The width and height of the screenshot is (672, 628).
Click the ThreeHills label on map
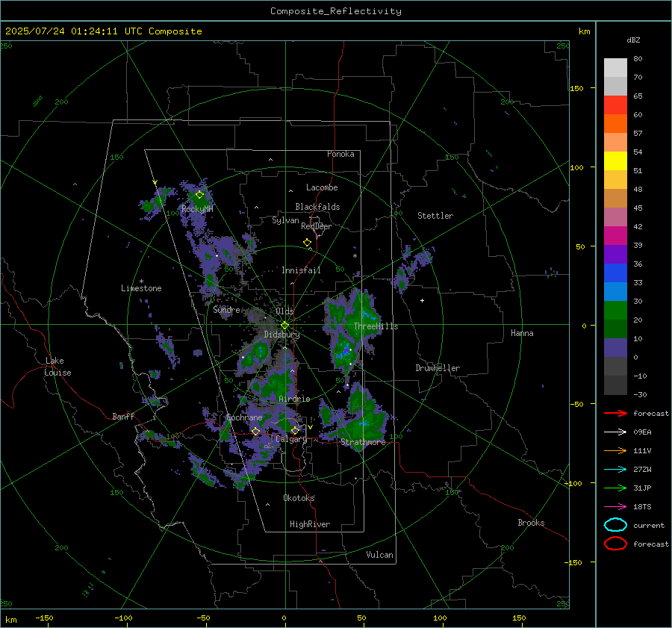pyautogui.click(x=376, y=326)
